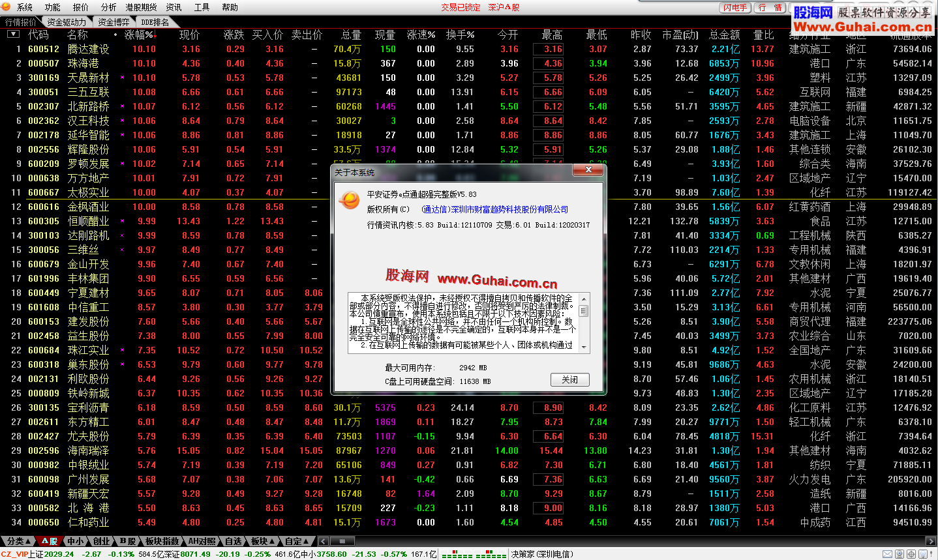The height and width of the screenshot is (560, 938).
Task: Select the 三五互联 stock row
Action: click(x=469, y=92)
